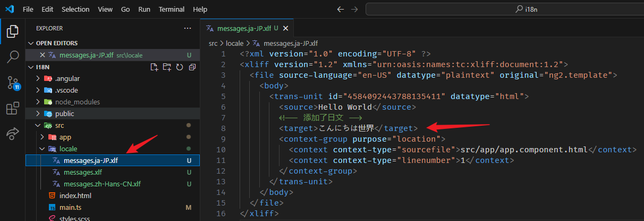Viewport: 644px width, 221px height.
Task: Open the Explorer view in activity bar
Action: pyautogui.click(x=12, y=31)
